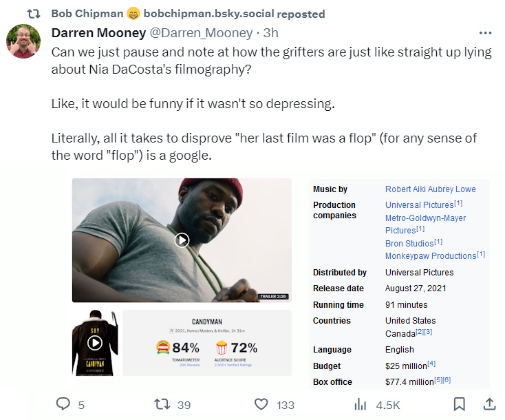The width and height of the screenshot is (505, 420).
Task: Repost this tweet using retweet icon
Action: (x=160, y=404)
